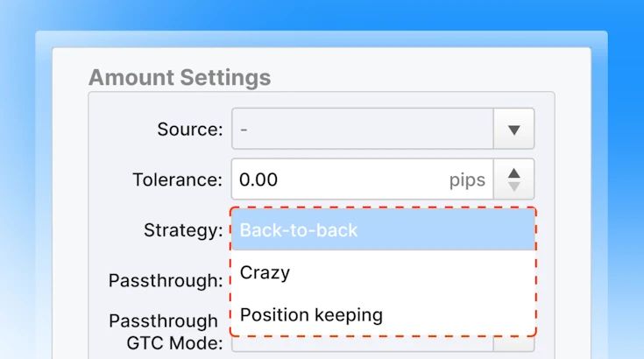The width and height of the screenshot is (644, 359).
Task: Click the Passthrough label
Action: tap(166, 281)
